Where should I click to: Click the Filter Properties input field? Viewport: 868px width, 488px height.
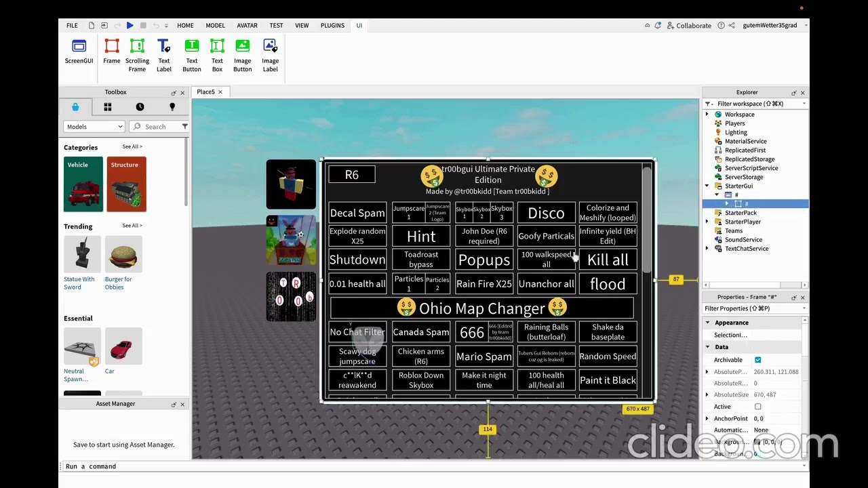pyautogui.click(x=755, y=308)
